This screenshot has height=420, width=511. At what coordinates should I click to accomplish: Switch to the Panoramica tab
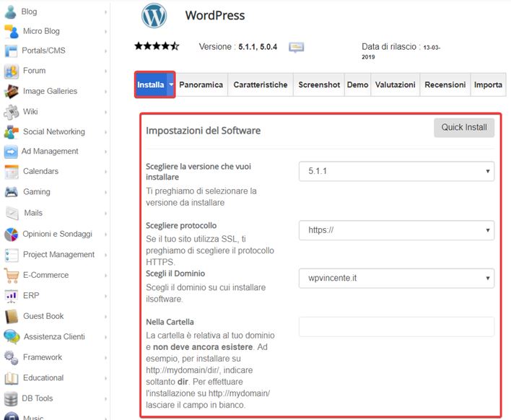coord(201,84)
